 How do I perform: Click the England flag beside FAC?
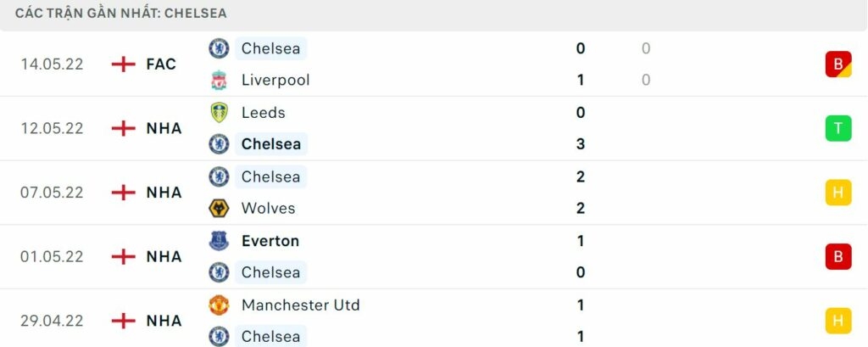(124, 64)
